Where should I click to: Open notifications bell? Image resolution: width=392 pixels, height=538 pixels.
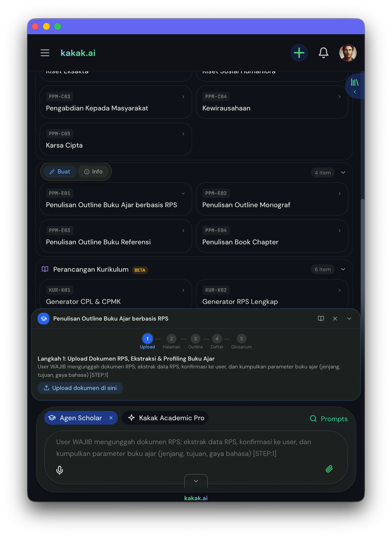point(323,53)
